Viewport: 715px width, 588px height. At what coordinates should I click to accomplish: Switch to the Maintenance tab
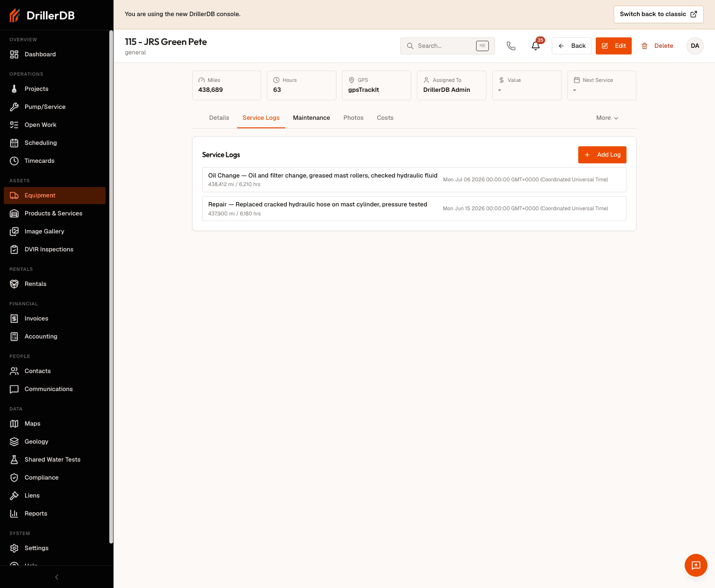pyautogui.click(x=311, y=118)
